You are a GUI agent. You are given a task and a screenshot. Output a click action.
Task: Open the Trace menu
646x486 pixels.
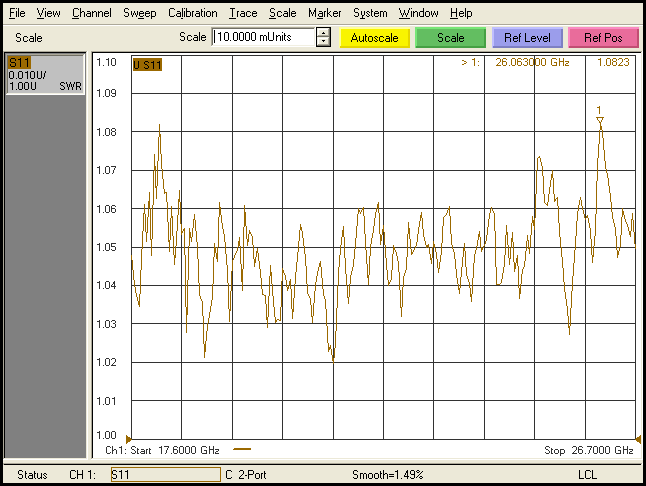[x=242, y=13]
